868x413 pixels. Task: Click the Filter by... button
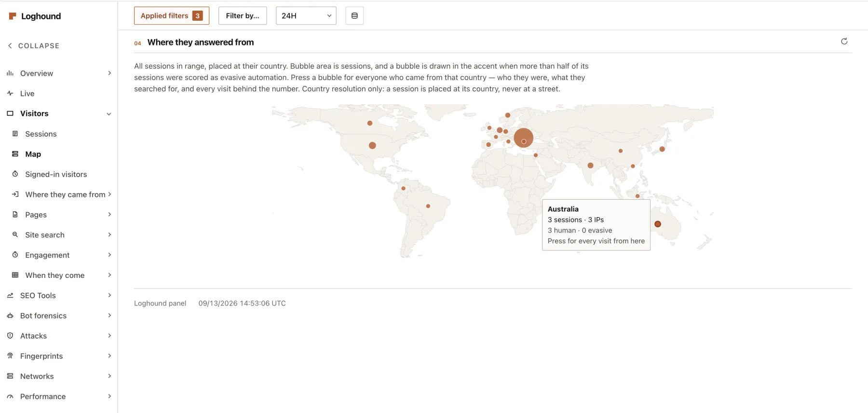click(x=243, y=16)
